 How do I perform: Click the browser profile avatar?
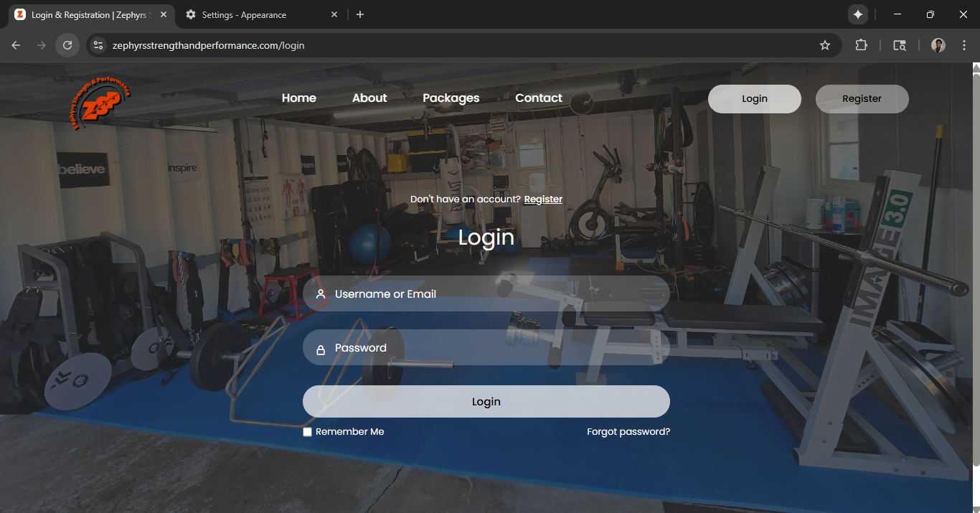938,45
